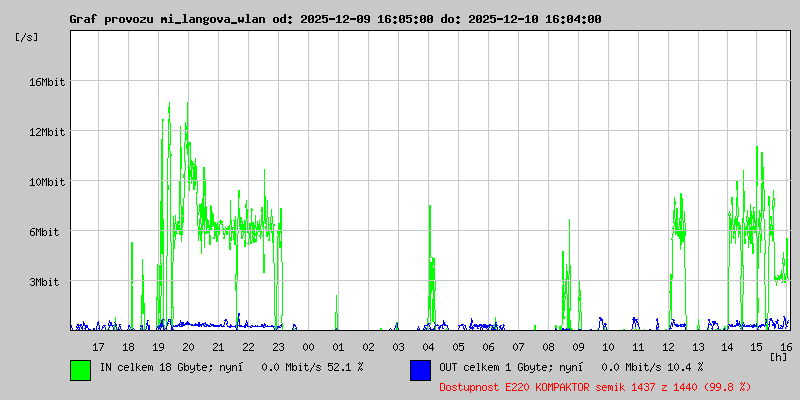Click the '16Mbit' y-axis label
The image size is (800, 400).
(47, 82)
